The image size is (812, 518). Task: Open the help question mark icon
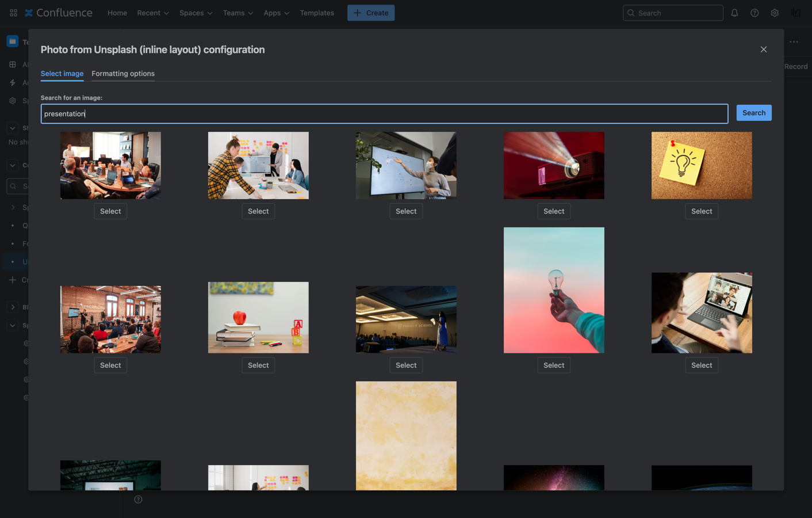754,13
